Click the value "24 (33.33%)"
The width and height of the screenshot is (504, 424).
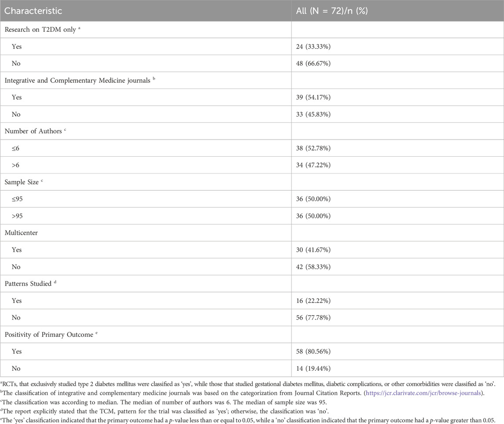point(313,47)
